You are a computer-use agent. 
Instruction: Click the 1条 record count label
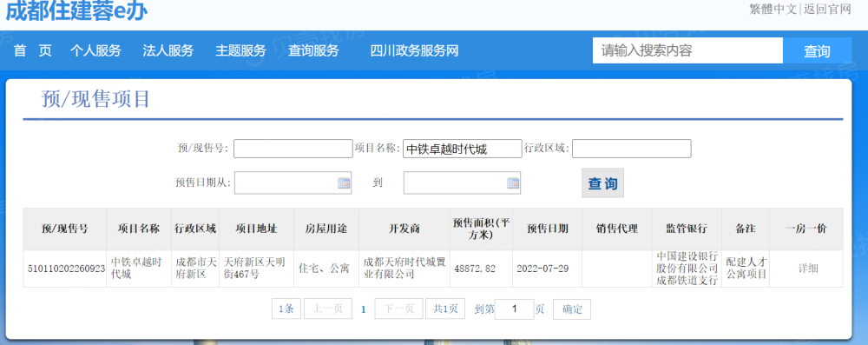pyautogui.click(x=286, y=309)
